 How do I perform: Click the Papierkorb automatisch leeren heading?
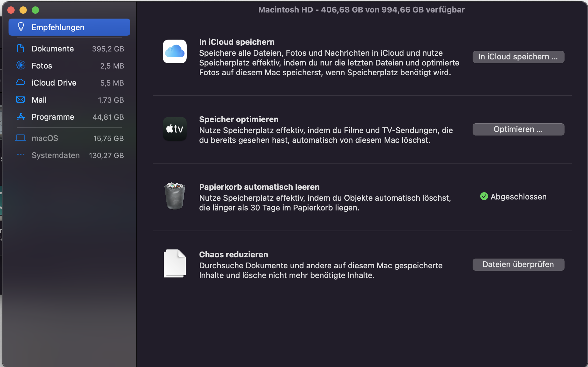259,187
